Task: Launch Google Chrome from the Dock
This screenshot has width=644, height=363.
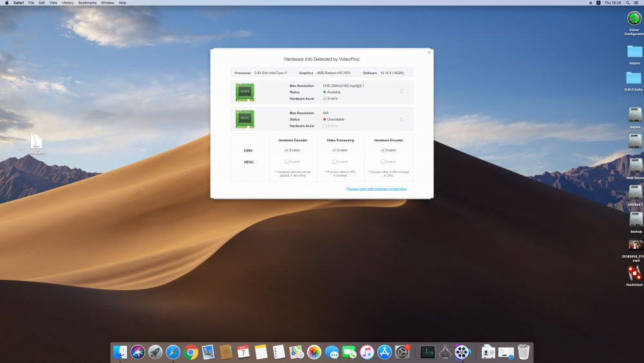Action: pyautogui.click(x=191, y=352)
